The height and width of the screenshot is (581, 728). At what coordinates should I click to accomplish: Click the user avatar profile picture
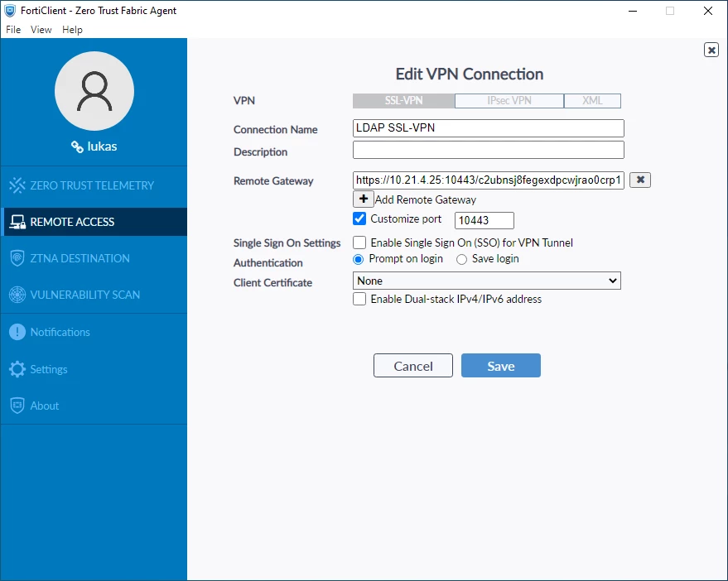[94, 91]
